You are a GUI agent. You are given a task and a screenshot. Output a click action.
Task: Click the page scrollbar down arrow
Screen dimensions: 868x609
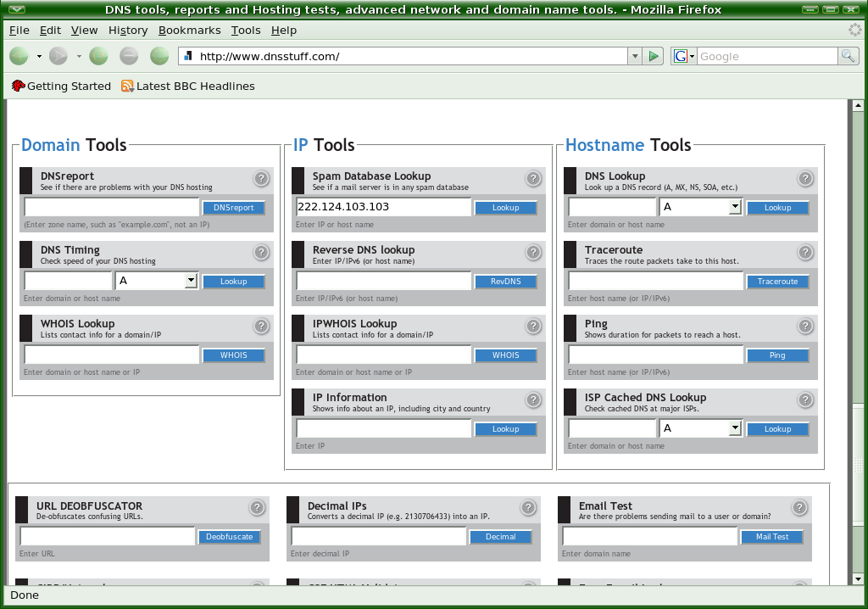tap(858, 579)
